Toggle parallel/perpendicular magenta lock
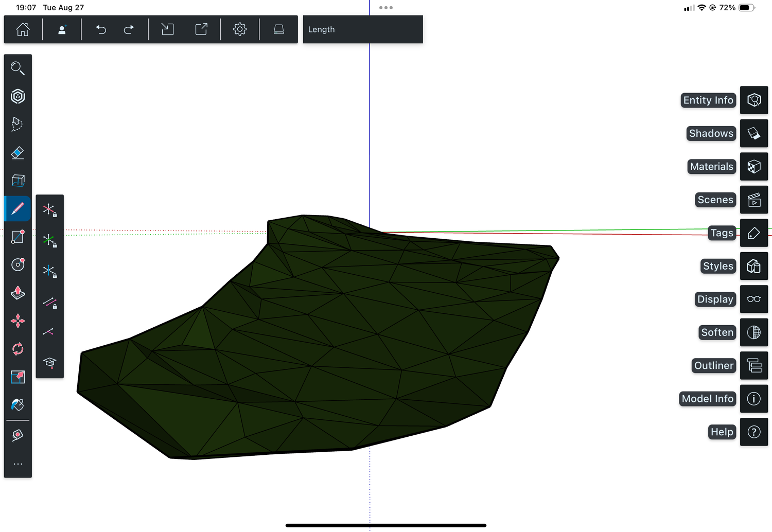The width and height of the screenshot is (772, 532). pyautogui.click(x=49, y=302)
